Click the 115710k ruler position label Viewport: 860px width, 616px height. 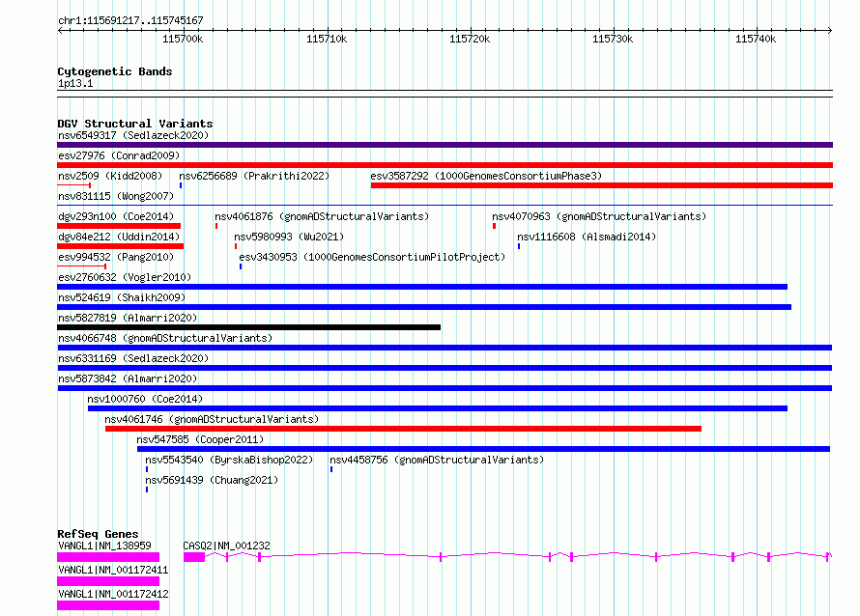pyautogui.click(x=327, y=39)
